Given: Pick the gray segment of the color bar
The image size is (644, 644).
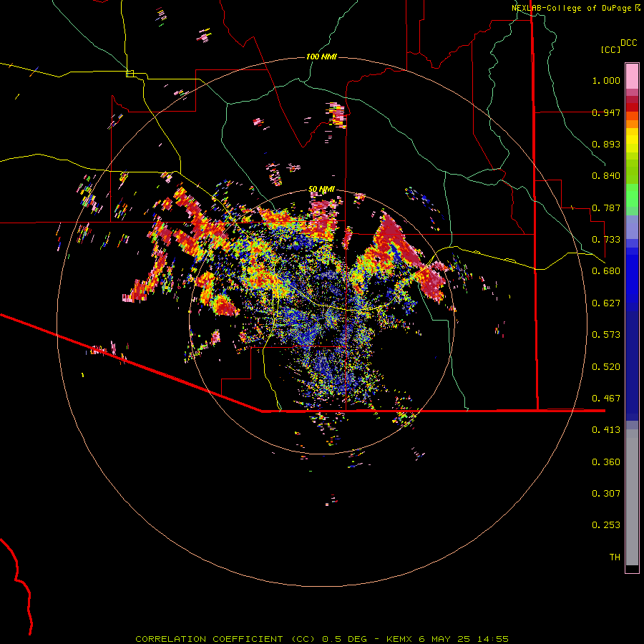Looking at the screenshot, I should pyautogui.click(x=632, y=497).
